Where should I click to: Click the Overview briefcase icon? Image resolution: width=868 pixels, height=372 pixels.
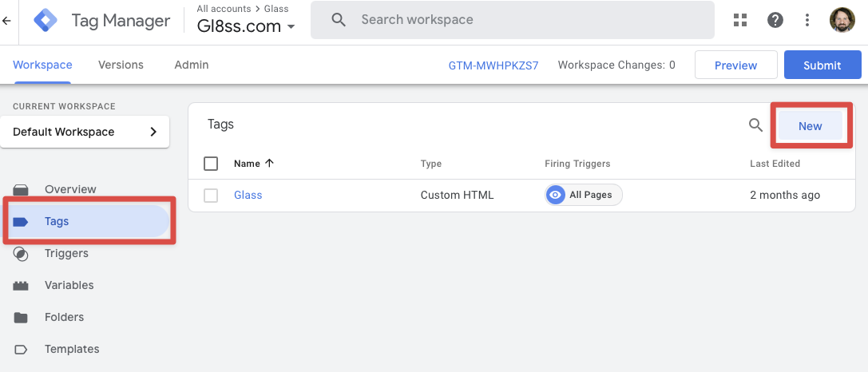21,189
